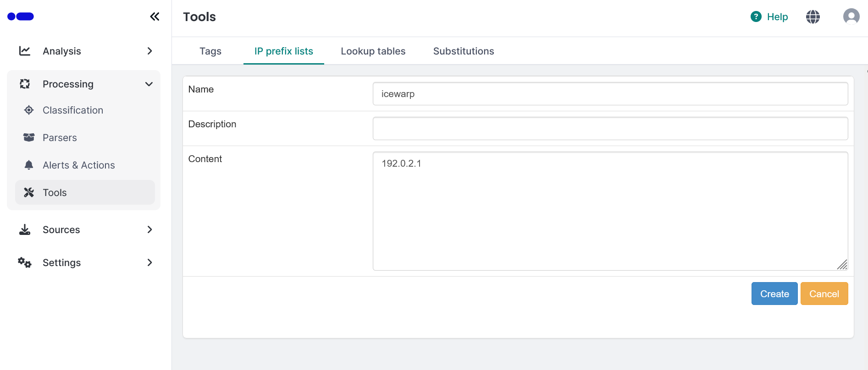Click the Analysis menu label
Image resolution: width=868 pixels, height=370 pixels.
tap(62, 51)
